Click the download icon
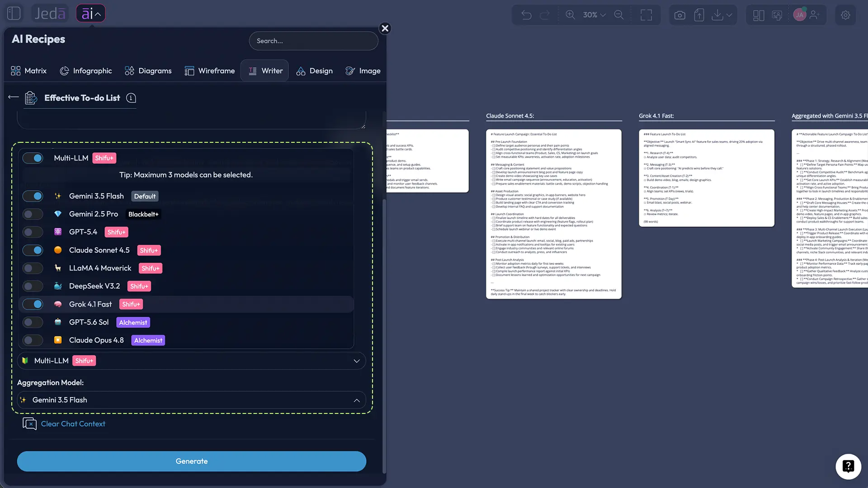 coord(717,15)
